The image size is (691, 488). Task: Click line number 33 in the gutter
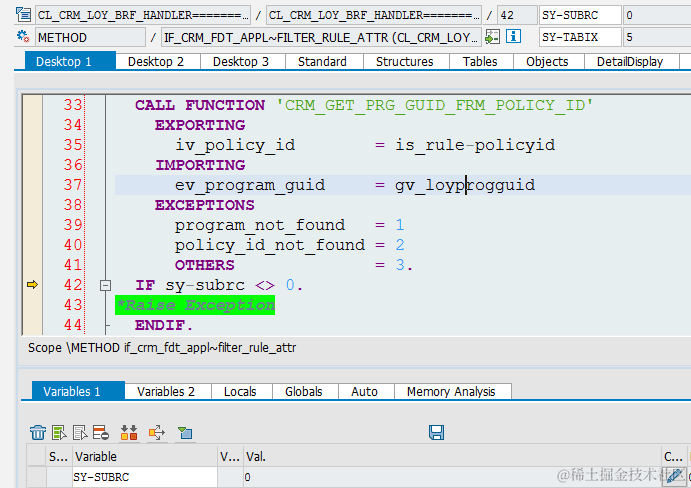point(73,105)
